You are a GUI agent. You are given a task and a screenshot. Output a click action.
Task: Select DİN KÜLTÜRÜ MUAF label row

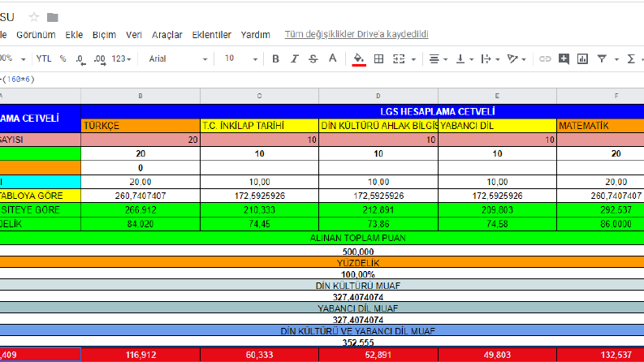pos(322,285)
